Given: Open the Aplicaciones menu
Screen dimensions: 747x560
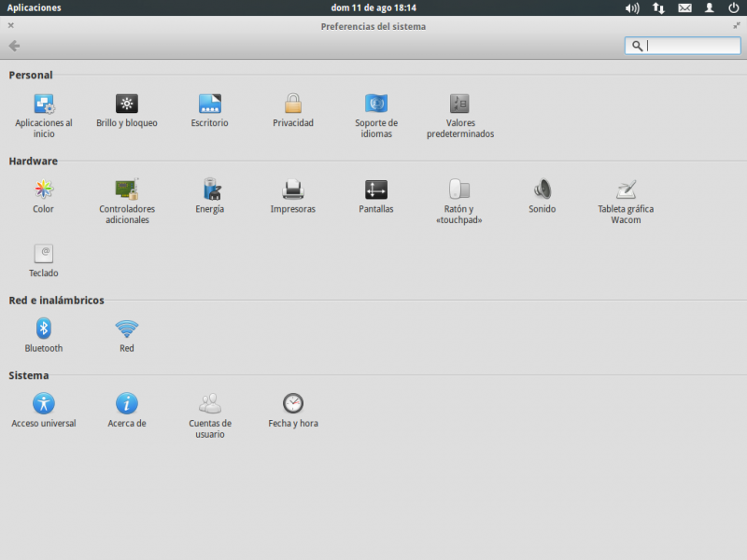Looking at the screenshot, I should pos(35,7).
